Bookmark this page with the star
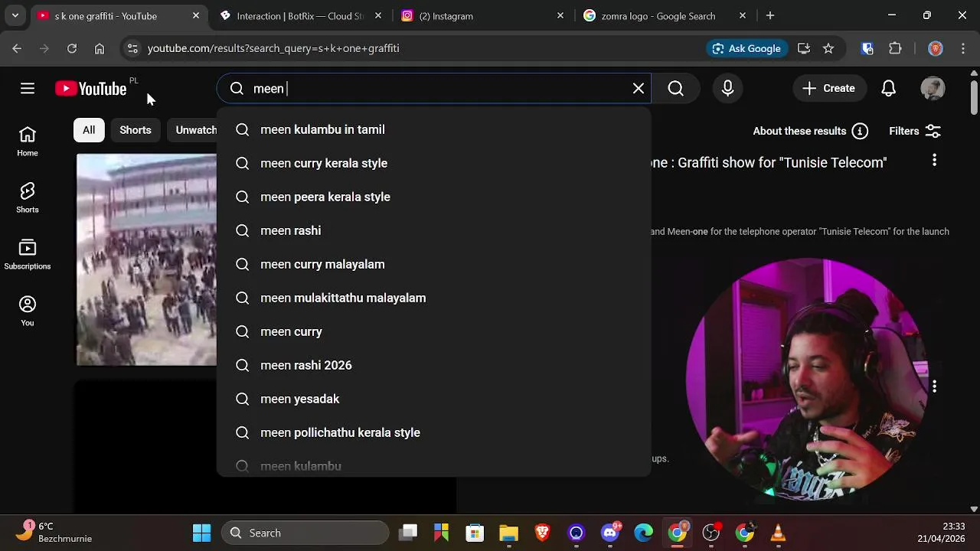 828,48
